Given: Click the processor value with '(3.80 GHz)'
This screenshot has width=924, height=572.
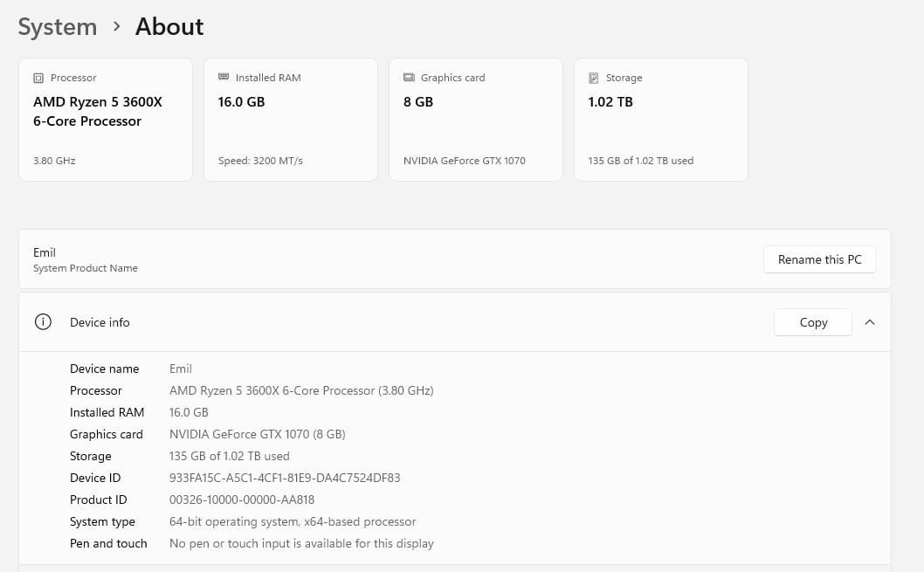Looking at the screenshot, I should [301, 390].
